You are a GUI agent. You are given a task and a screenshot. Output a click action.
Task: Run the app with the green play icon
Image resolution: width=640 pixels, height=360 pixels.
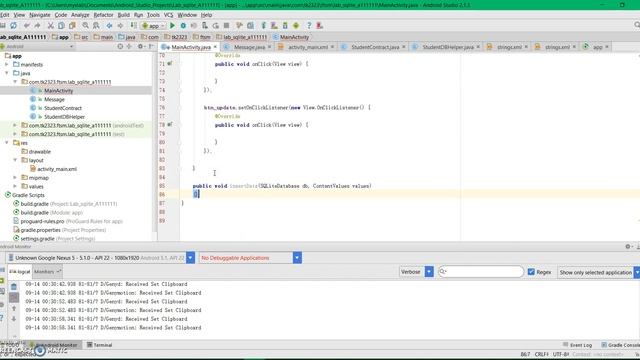point(172,26)
